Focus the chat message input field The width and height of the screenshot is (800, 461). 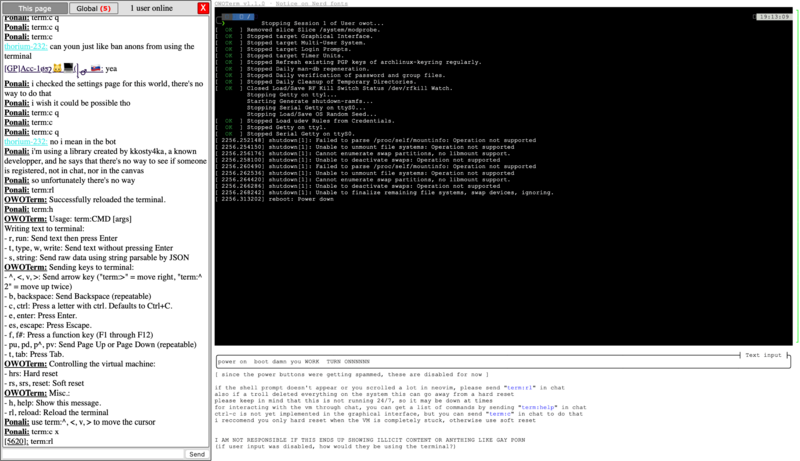click(94, 453)
